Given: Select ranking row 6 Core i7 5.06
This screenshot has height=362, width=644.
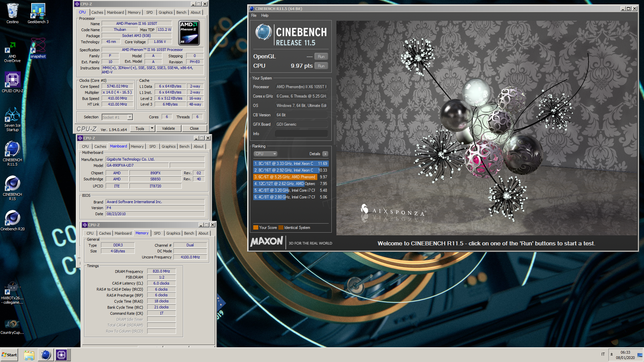Looking at the screenshot, I should click(x=291, y=197).
